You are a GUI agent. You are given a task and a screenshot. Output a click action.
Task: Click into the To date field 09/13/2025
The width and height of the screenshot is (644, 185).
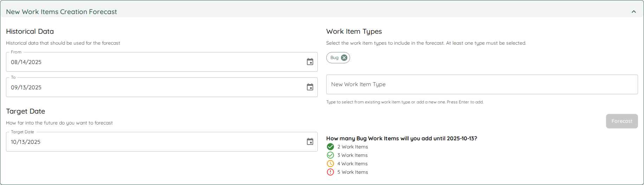(141, 87)
